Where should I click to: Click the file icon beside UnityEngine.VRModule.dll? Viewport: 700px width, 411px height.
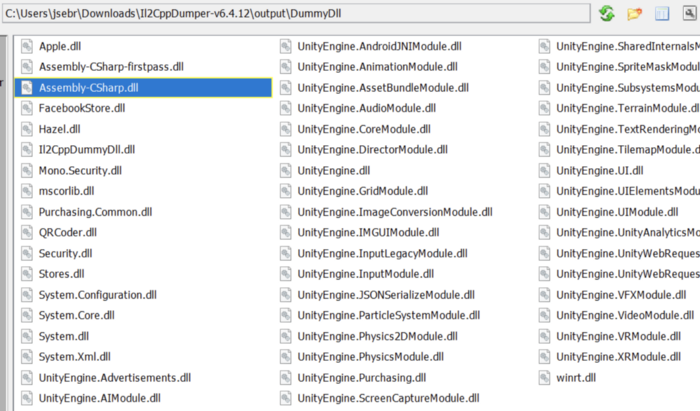point(544,336)
